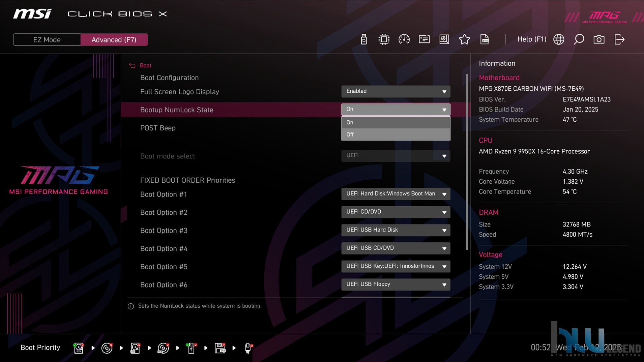Click the Boot Priority label
Image resolution: width=644 pixels, height=362 pixels.
(x=40, y=348)
